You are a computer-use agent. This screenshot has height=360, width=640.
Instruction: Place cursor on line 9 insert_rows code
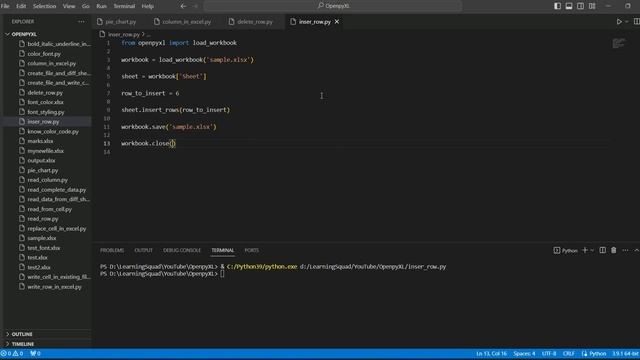[x=176, y=110]
